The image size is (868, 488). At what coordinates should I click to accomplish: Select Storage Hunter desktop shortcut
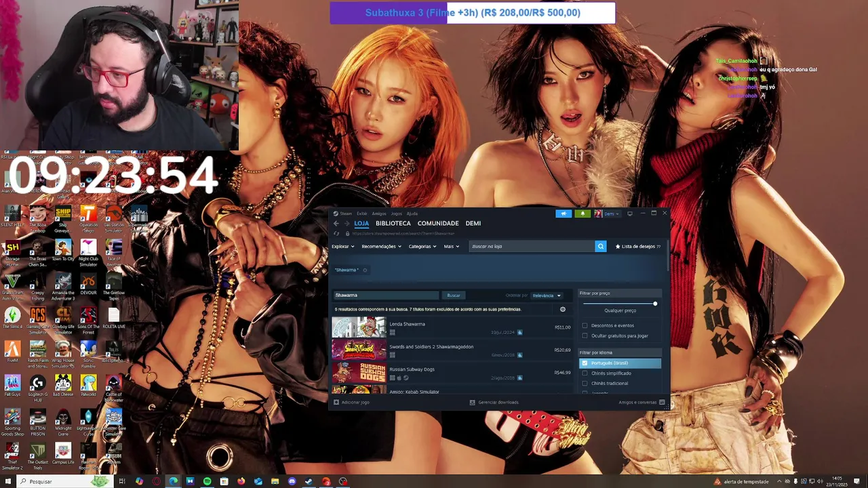pyautogui.click(x=12, y=253)
